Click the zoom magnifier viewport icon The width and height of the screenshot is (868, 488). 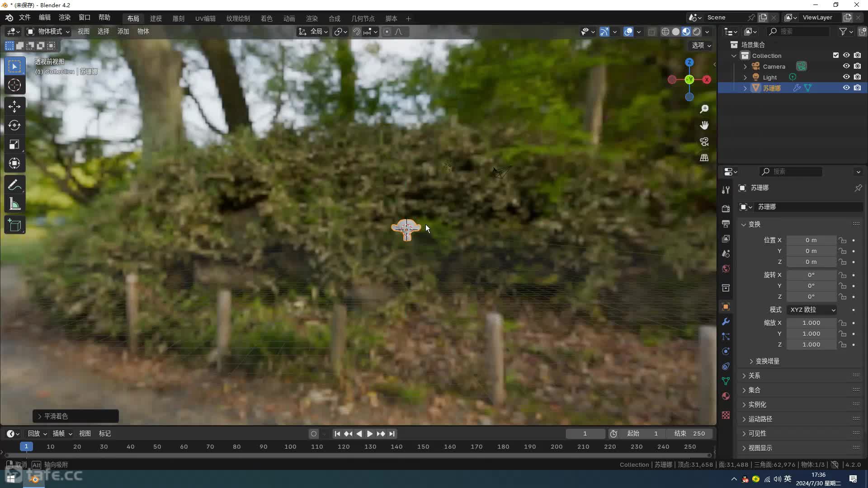(704, 109)
